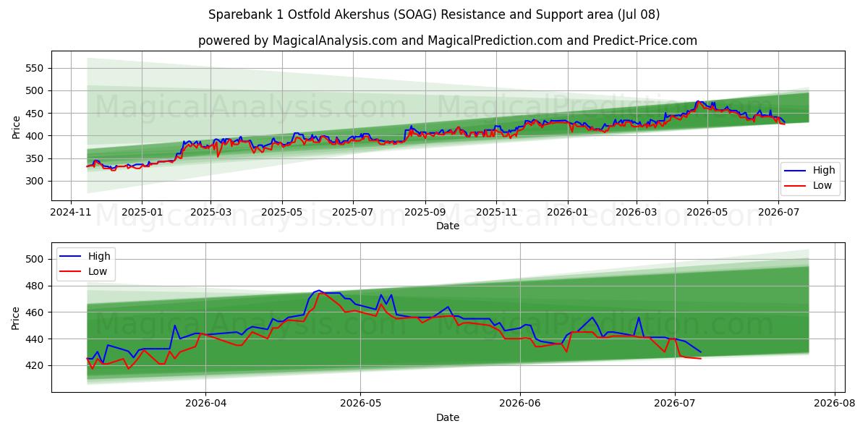Click the lower chart y-axis value 420
868x434 pixels.
pyautogui.click(x=36, y=366)
